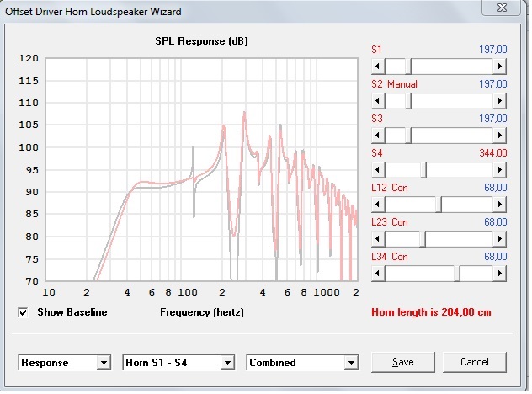Click the left arrow of the L34 slider
Viewport: 532px width, 394px height.
tap(378, 274)
